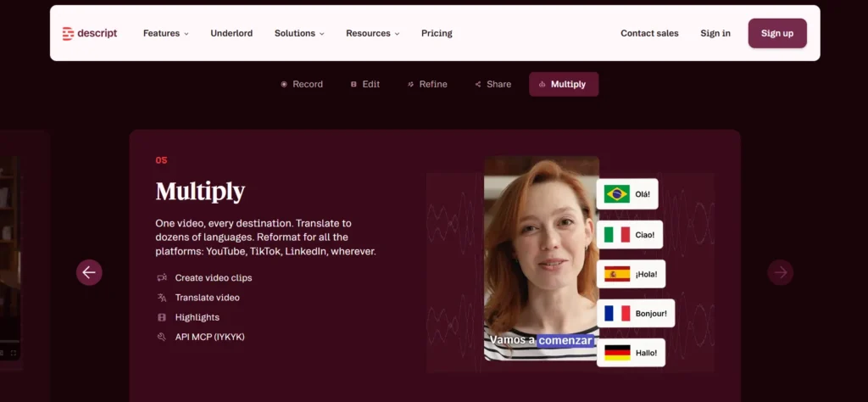The image size is (868, 402).
Task: Click the Features chevron arrow
Action: click(x=186, y=34)
